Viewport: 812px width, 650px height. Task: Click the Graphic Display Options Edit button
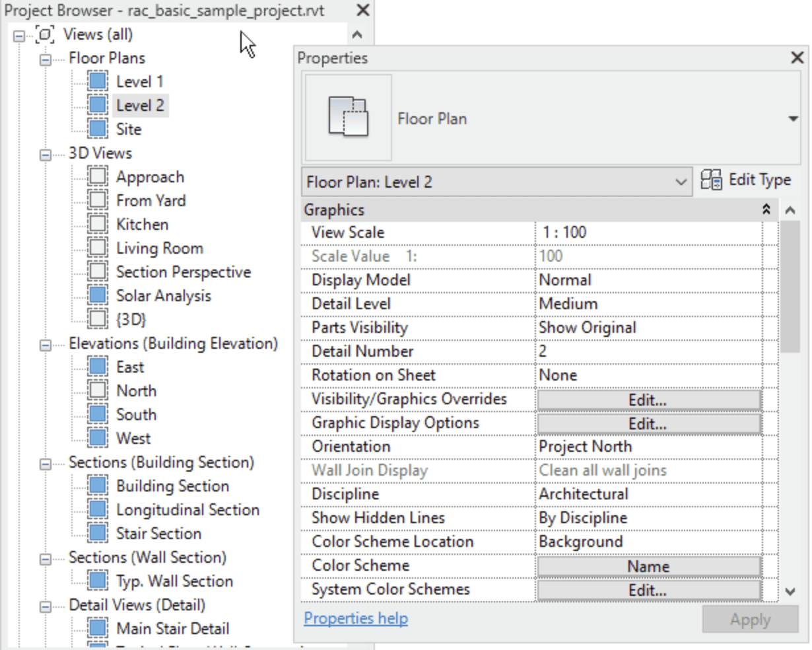coord(648,423)
